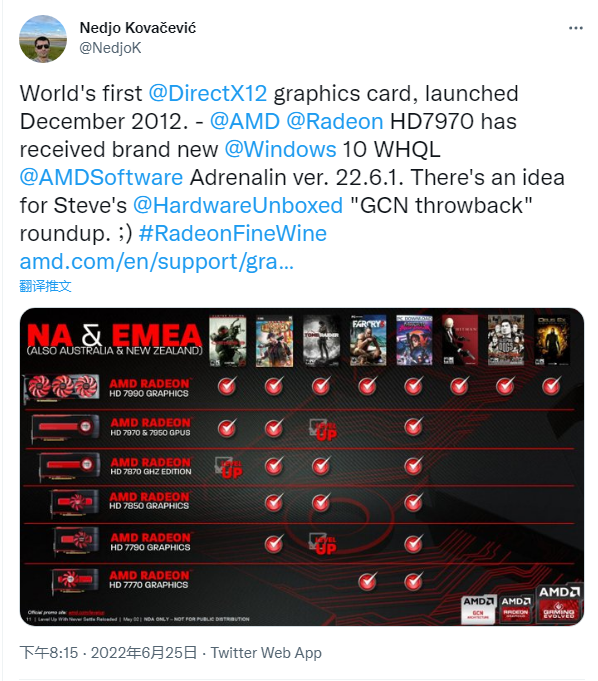Open the @AMDSoftware mention

[101, 177]
